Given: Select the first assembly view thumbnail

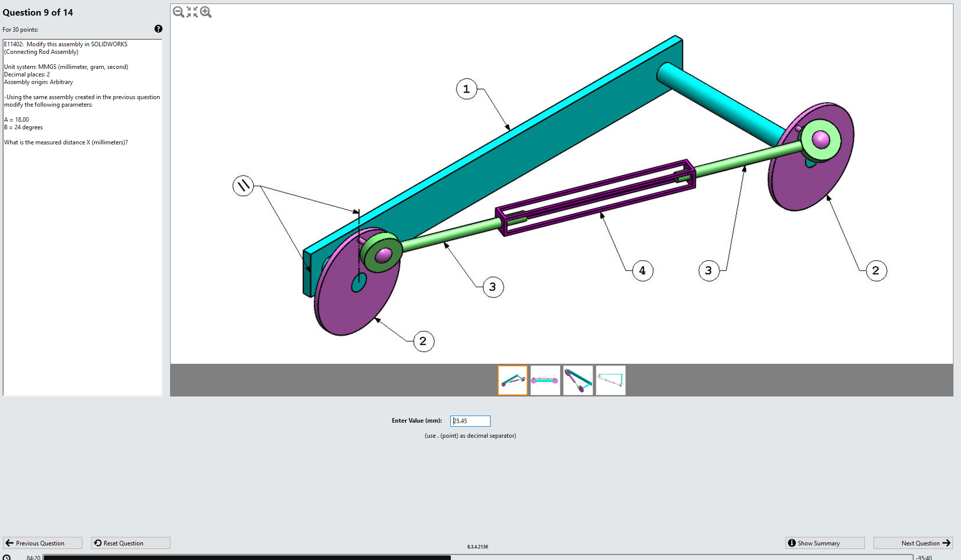Looking at the screenshot, I should coord(512,380).
